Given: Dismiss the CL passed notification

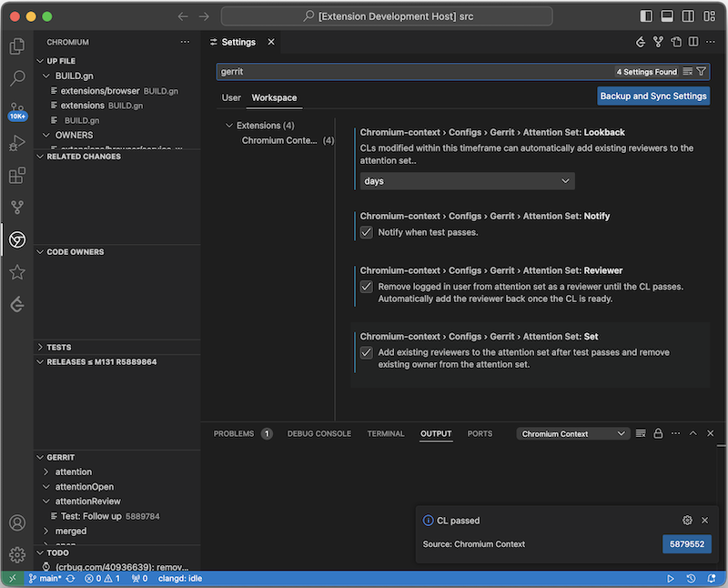Looking at the screenshot, I should click(704, 521).
